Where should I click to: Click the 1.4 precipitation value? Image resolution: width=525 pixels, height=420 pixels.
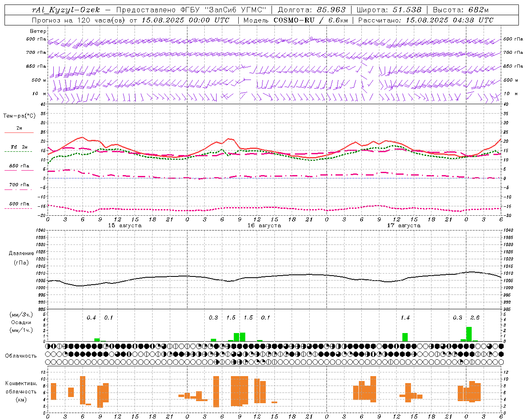click(x=405, y=317)
